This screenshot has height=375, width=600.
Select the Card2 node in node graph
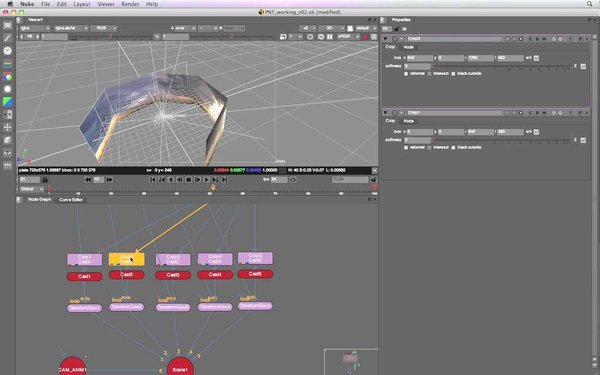127,274
